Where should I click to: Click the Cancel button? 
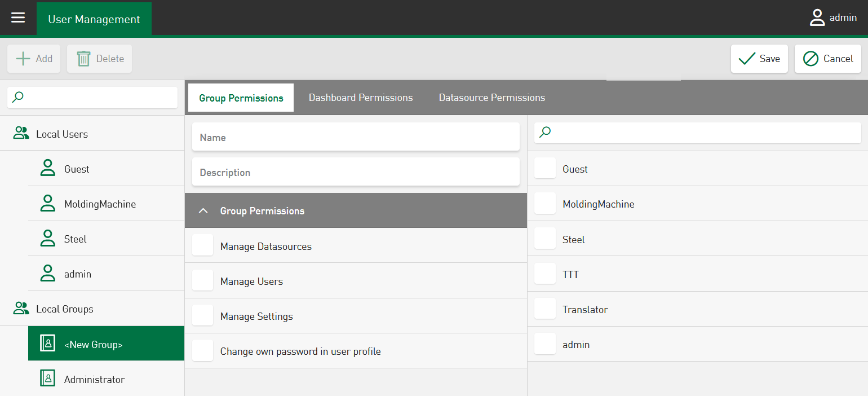click(827, 59)
